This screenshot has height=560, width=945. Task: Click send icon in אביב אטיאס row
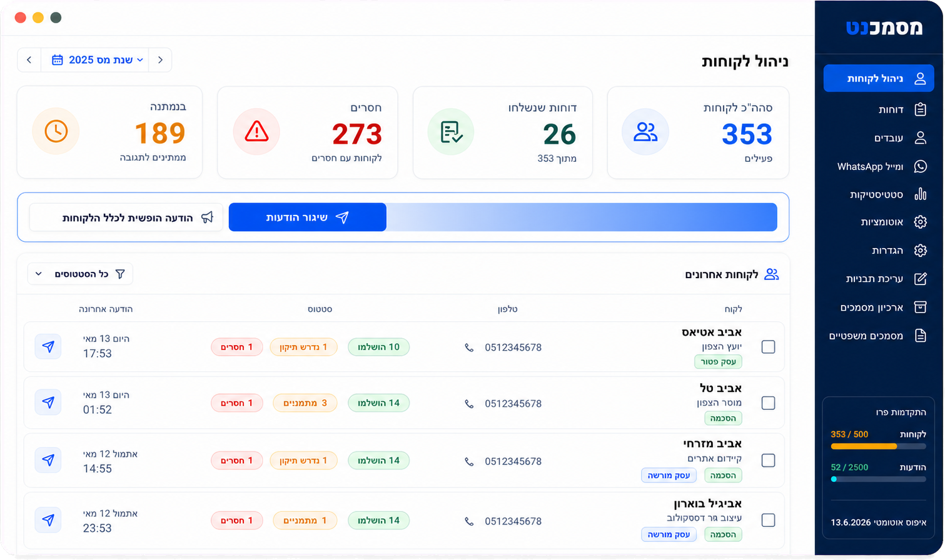(48, 346)
